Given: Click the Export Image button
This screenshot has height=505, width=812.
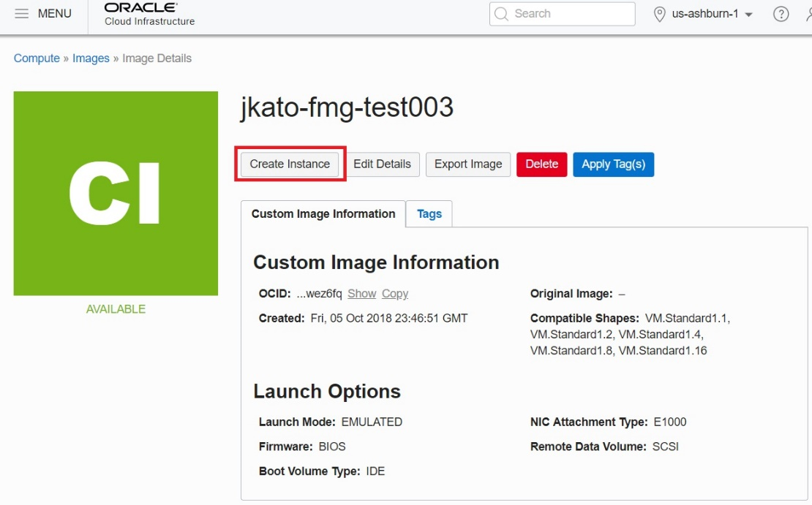Looking at the screenshot, I should [468, 164].
